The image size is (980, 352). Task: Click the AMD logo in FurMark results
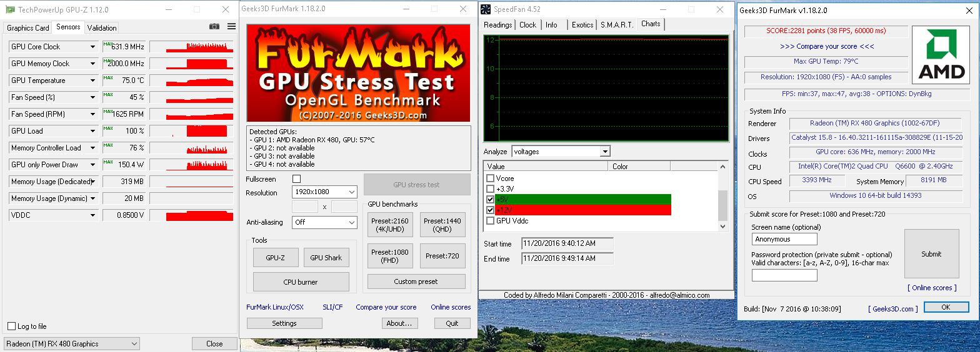click(940, 55)
